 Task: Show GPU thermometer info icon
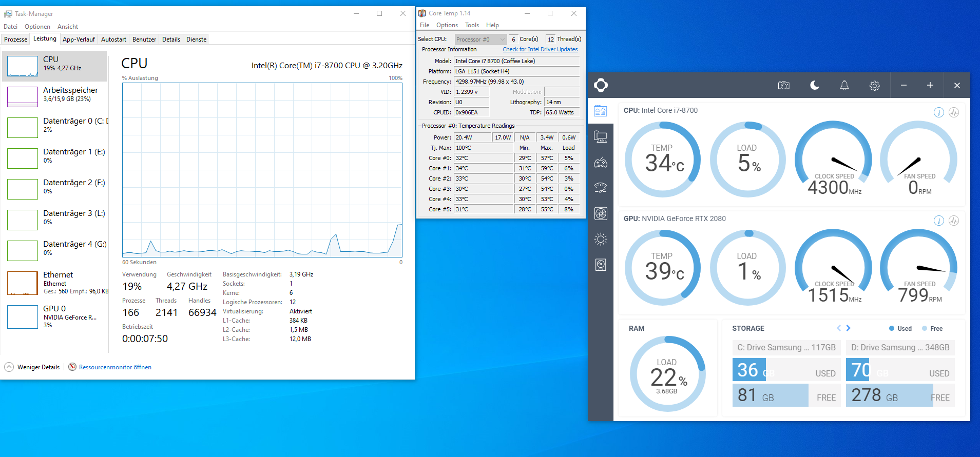coord(938,221)
